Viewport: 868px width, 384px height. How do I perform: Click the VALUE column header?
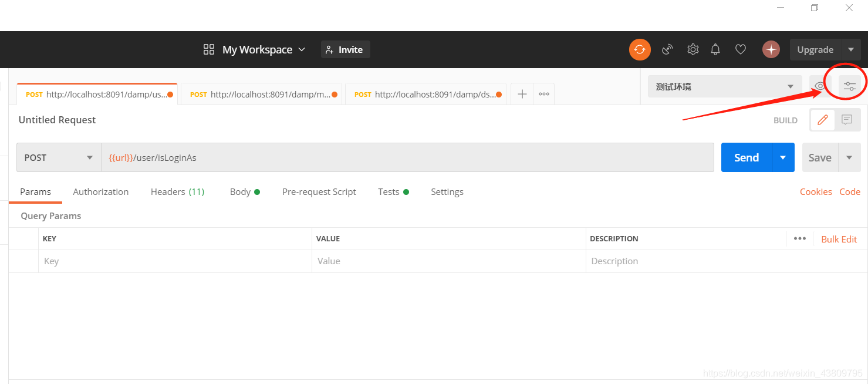(328, 239)
